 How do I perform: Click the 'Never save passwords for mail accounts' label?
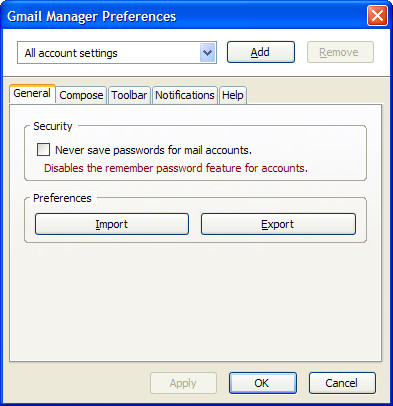coord(153,150)
